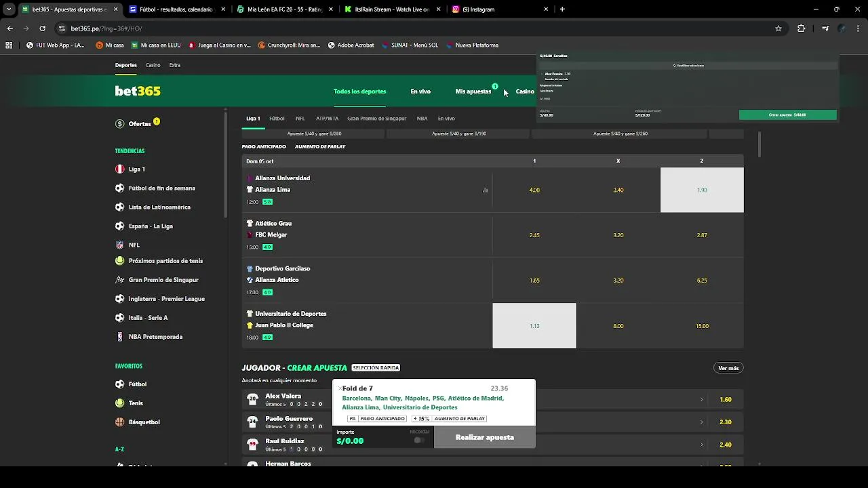This screenshot has width=868, height=488.
Task: Select Tenis under Favoritos
Action: pos(136,403)
